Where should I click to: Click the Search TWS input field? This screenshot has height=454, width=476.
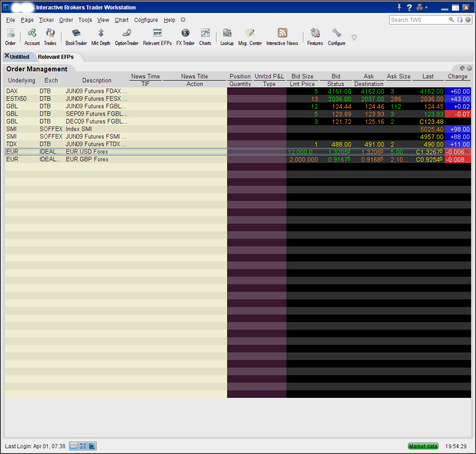(x=419, y=20)
